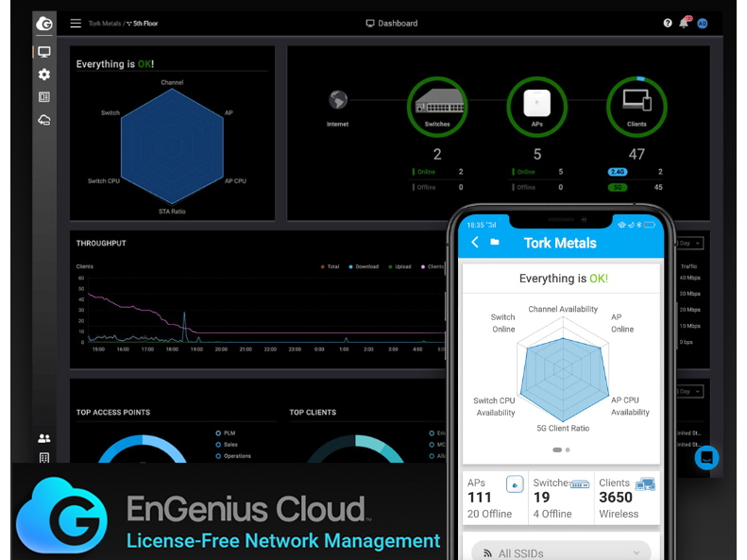
Task: Open the hamburger menu in the top bar
Action: coord(76,24)
